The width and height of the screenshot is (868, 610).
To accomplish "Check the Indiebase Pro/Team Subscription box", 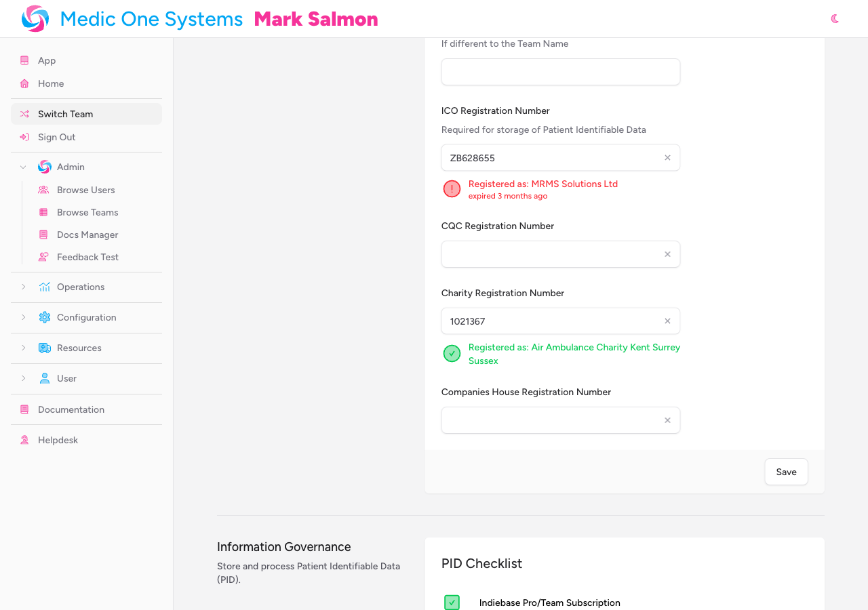I will pyautogui.click(x=452, y=602).
